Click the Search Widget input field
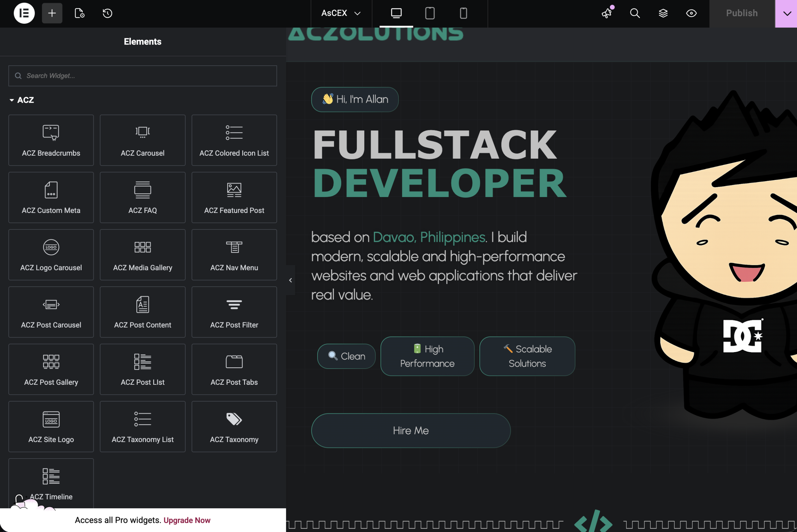Viewport: 797px width, 532px height. coord(143,76)
